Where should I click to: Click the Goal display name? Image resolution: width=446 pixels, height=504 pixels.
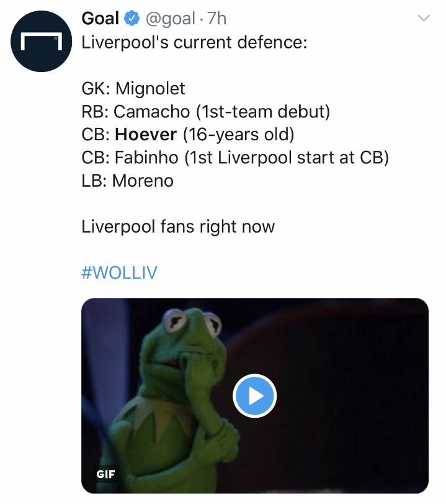tap(100, 19)
